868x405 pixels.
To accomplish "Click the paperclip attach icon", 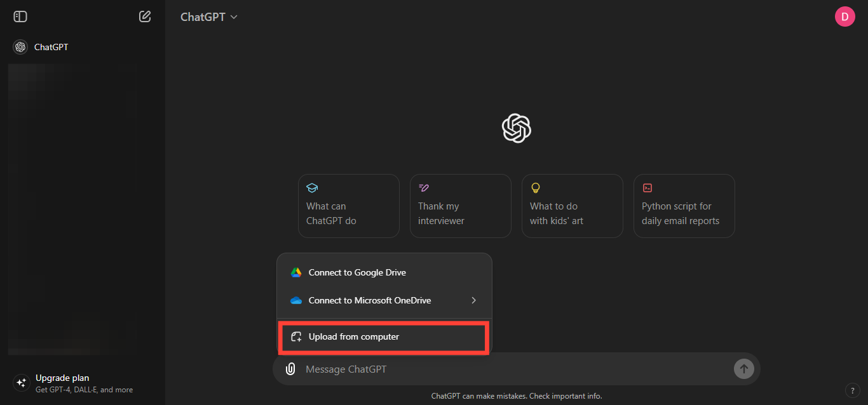I will 290,369.
